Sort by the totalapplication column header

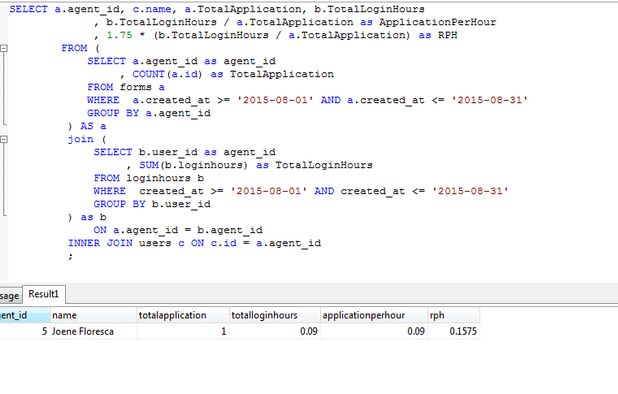[x=183, y=315]
